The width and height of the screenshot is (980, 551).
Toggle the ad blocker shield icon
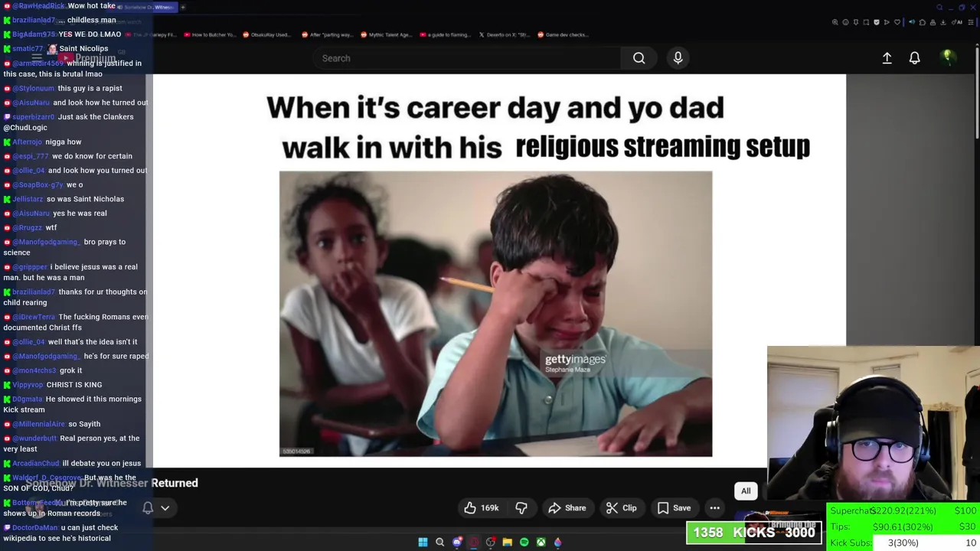(877, 22)
